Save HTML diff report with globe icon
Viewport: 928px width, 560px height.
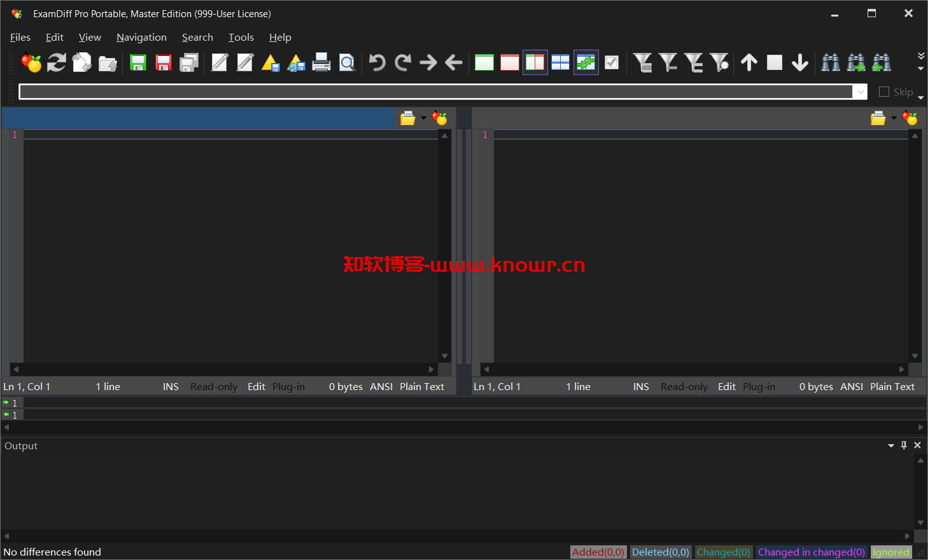(x=296, y=62)
